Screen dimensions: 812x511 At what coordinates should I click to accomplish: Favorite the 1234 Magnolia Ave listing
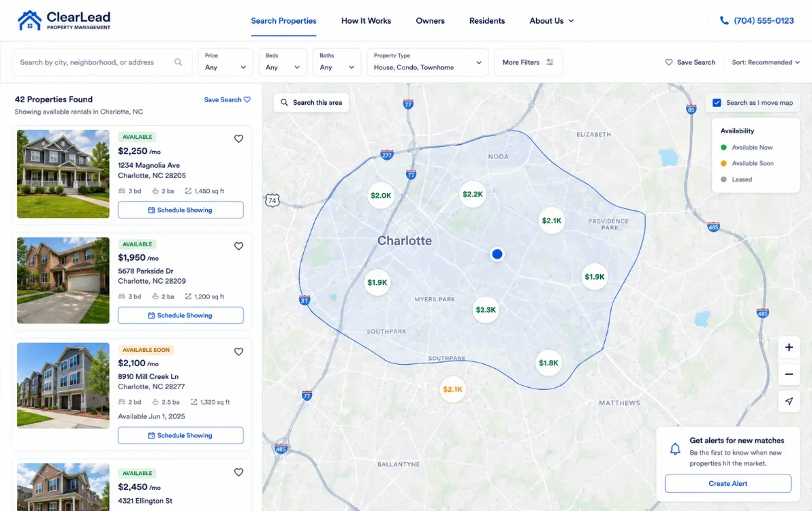238,139
